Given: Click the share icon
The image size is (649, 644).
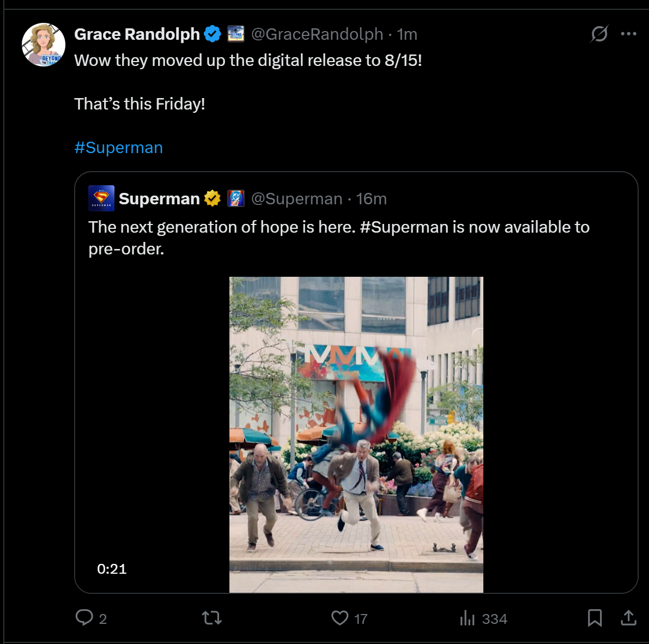Looking at the screenshot, I should point(628,618).
